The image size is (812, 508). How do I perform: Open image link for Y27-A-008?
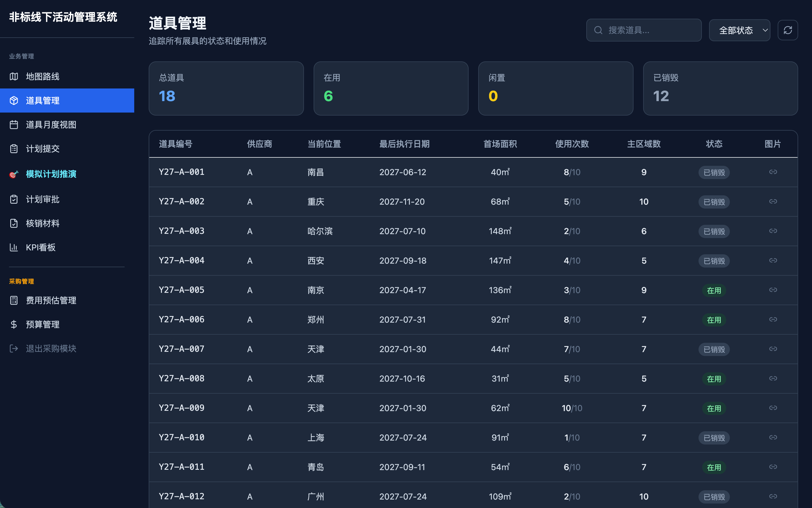773,378
